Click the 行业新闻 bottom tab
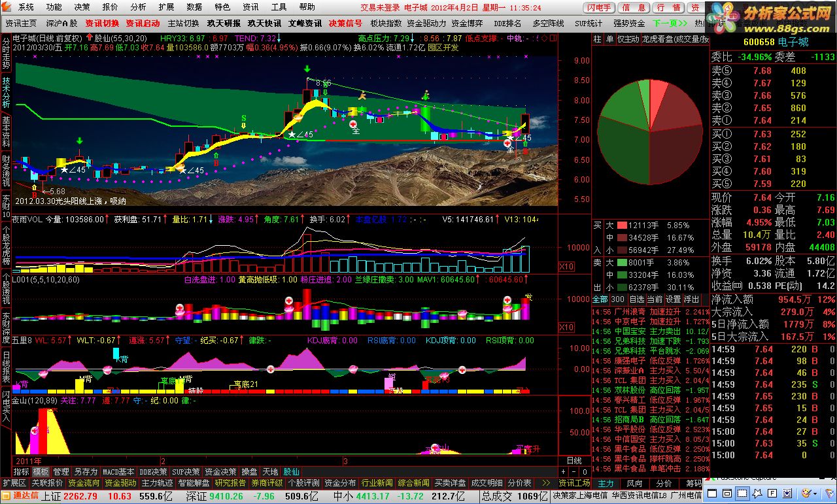 tap(377, 483)
